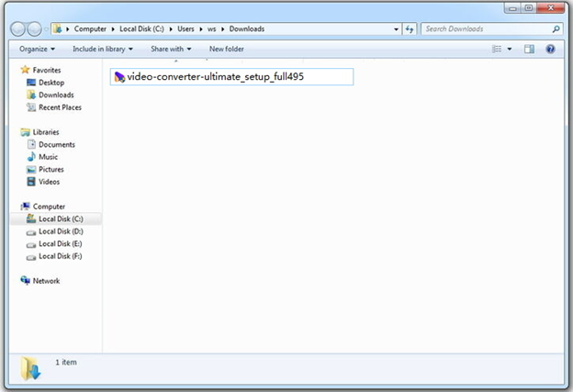Click the Pictures library icon
Screen dimensions: 573x392
click(x=31, y=170)
